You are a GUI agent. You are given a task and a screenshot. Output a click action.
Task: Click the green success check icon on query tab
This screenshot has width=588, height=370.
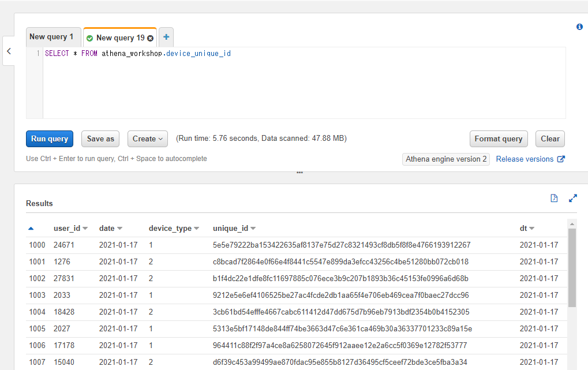(89, 38)
